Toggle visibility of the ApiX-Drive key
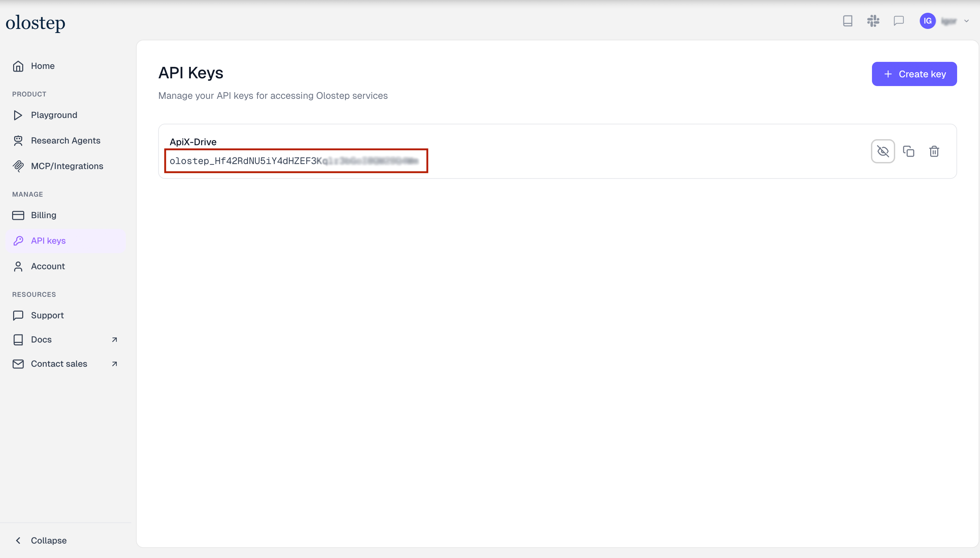 [x=883, y=151]
